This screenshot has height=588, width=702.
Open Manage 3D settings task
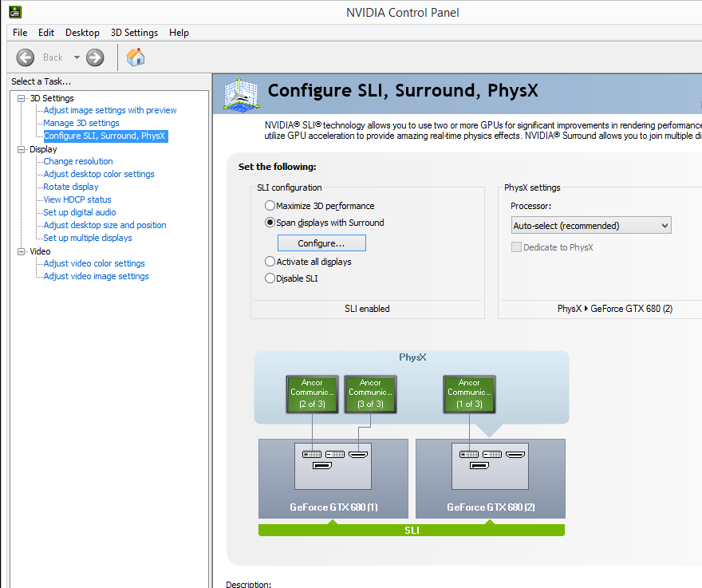click(81, 123)
